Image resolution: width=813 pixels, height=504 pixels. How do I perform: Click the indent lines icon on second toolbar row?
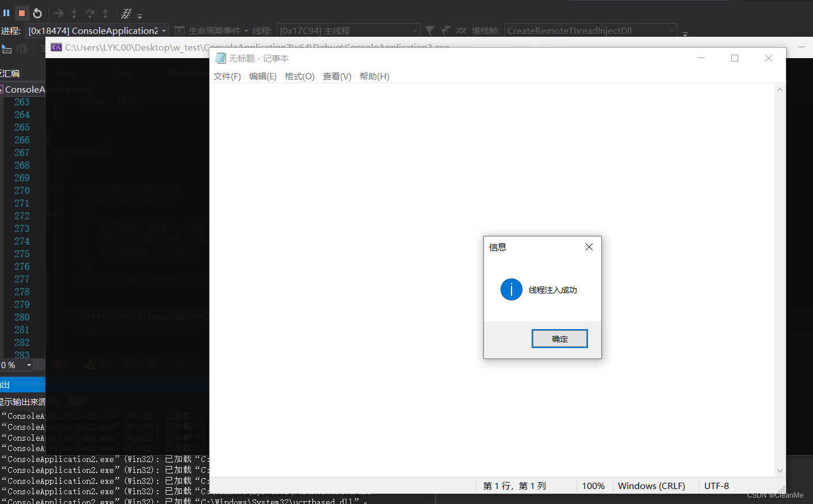22,49
